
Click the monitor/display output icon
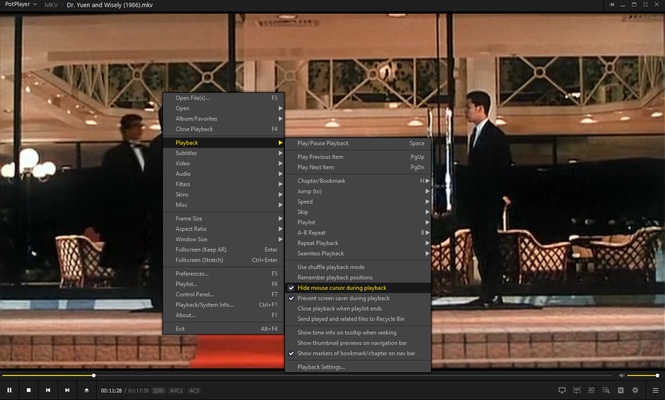click(x=562, y=390)
